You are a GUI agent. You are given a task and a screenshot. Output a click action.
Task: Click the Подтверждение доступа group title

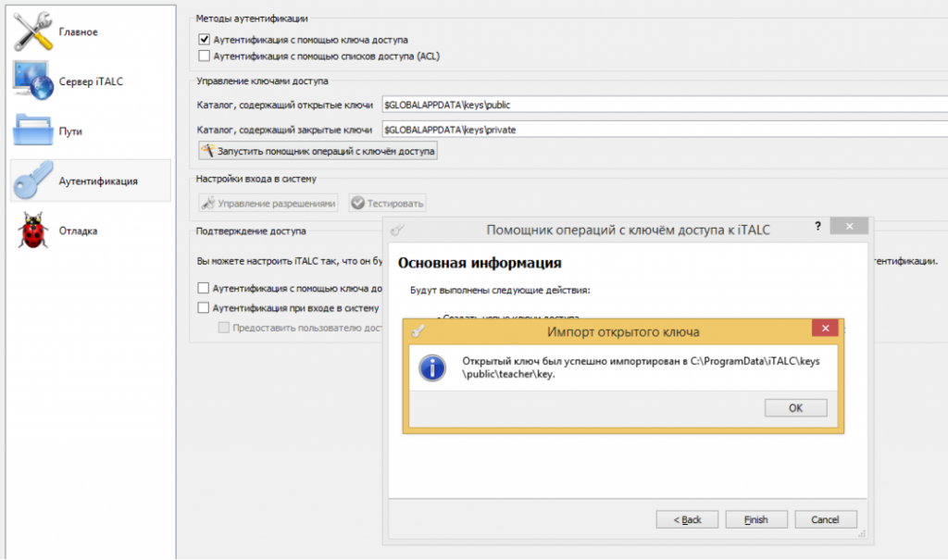[x=251, y=231]
